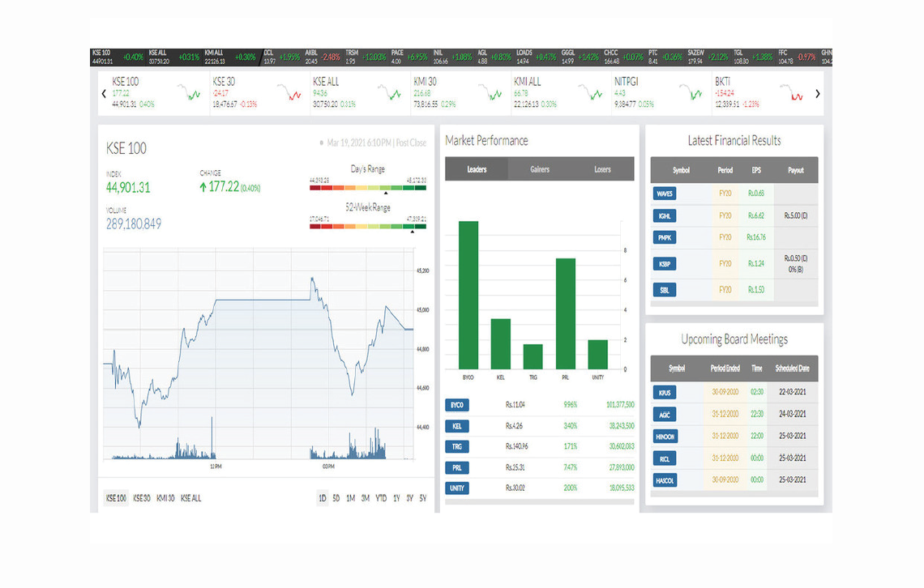Open the KMI 30 index card

pyautogui.click(x=459, y=93)
